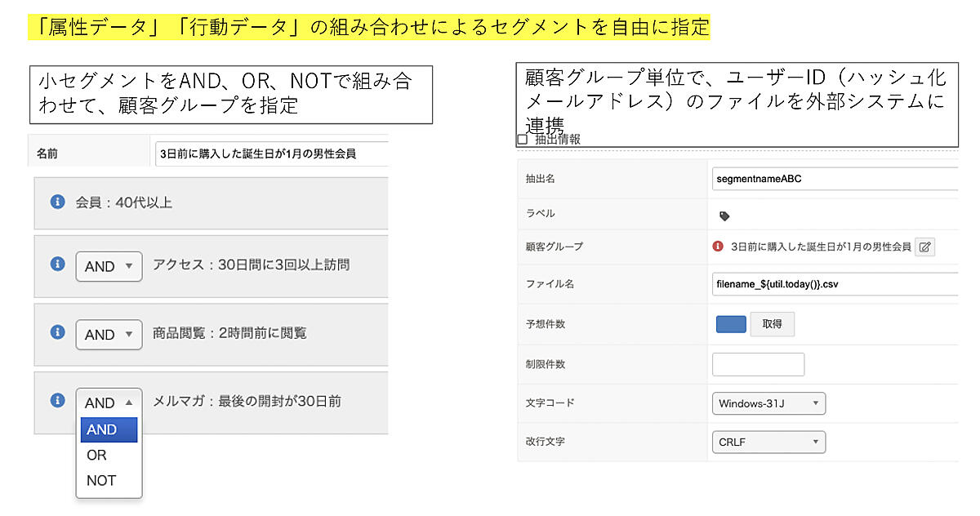Click the red alert icon beside 顧客グループ value
Image resolution: width=980 pixels, height=516 pixels.
718,246
